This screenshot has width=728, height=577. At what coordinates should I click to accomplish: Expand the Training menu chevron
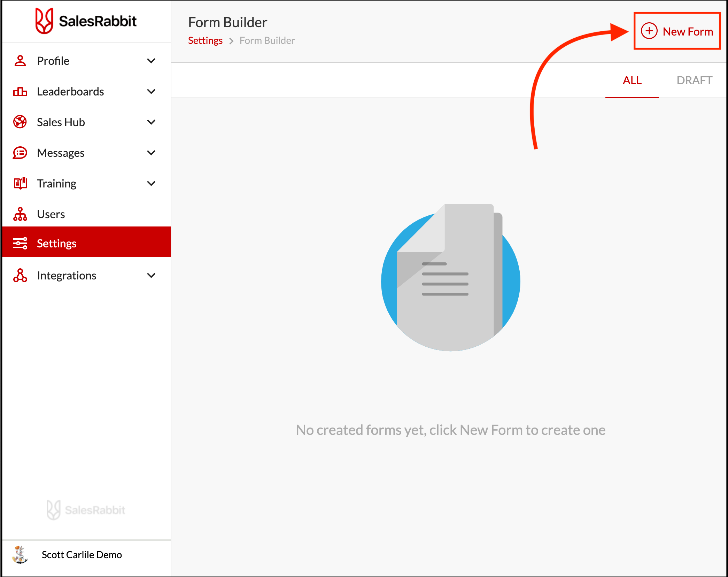tap(151, 183)
